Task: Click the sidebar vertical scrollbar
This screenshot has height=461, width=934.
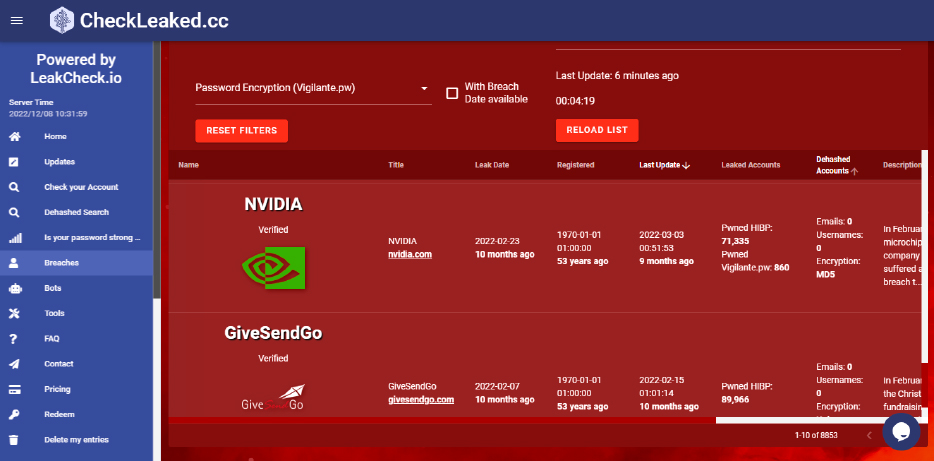Action: [157, 170]
